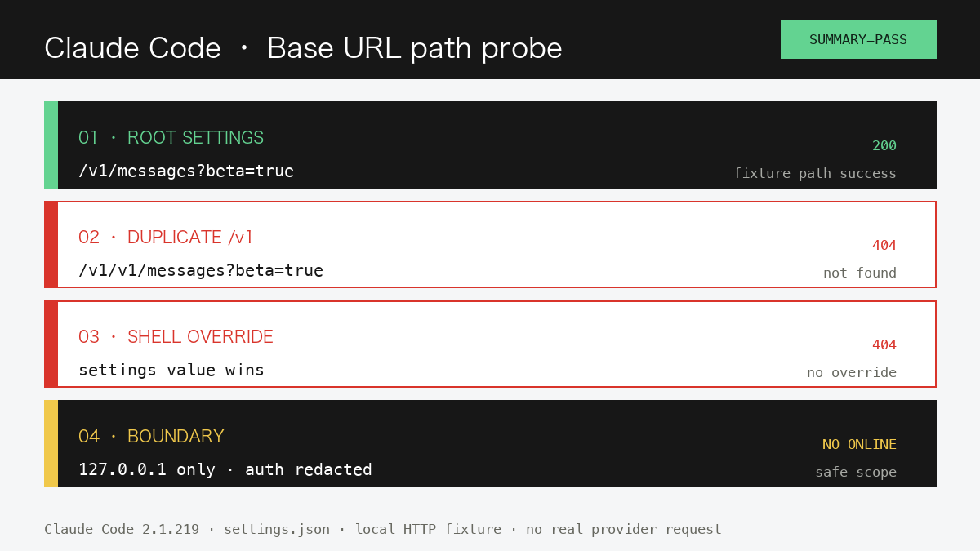
Task: Click the red accent bar of Duplicate /v1 card
Action: pyautogui.click(x=51, y=244)
